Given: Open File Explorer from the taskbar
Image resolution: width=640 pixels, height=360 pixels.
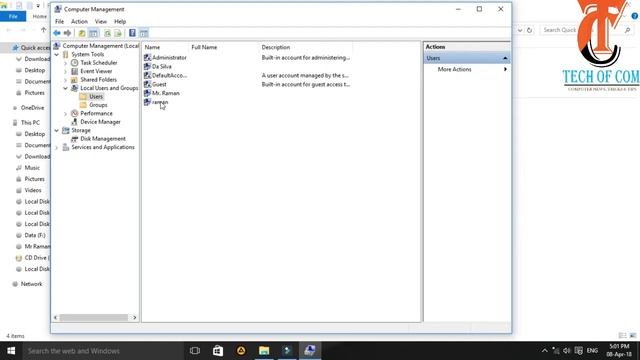Looking at the screenshot, I should click(264, 351).
